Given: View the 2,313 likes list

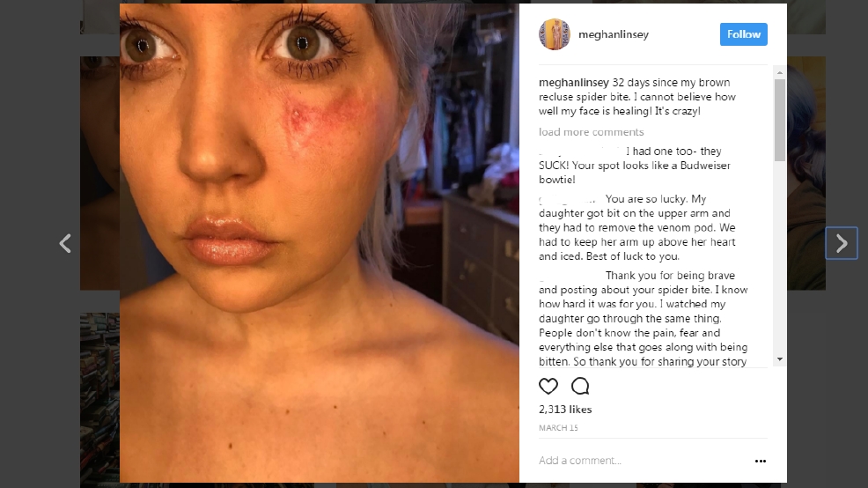Looking at the screenshot, I should pos(565,410).
